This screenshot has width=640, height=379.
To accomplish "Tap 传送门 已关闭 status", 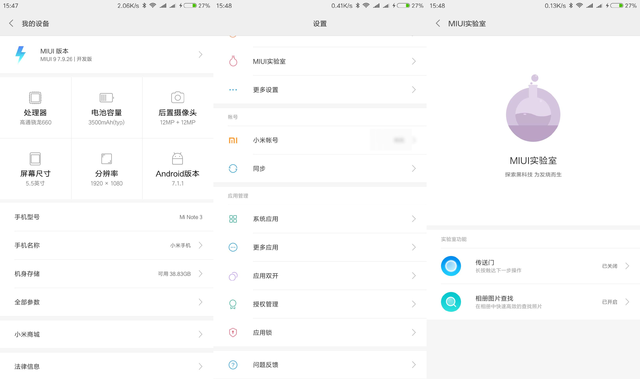I will [609, 266].
